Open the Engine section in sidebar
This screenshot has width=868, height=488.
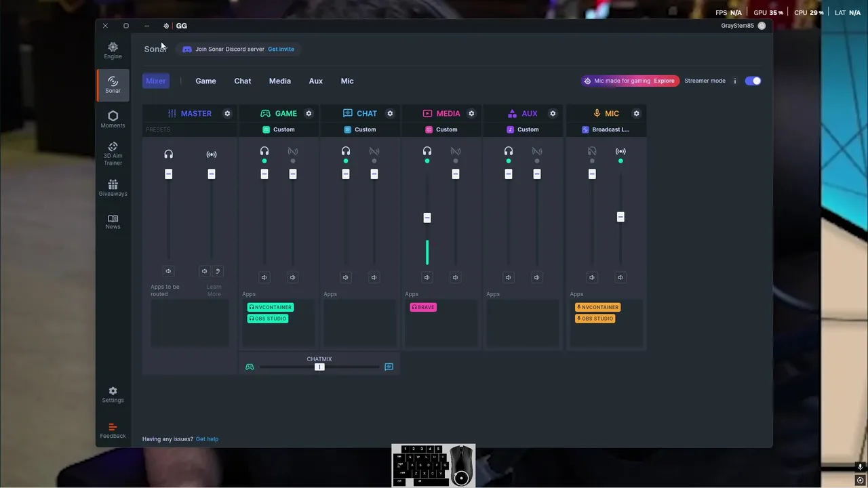click(113, 50)
